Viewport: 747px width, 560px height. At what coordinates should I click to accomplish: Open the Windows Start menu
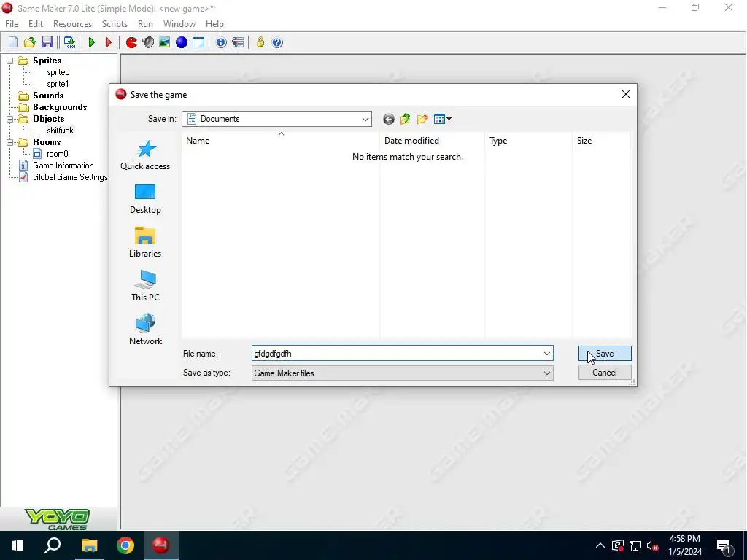click(x=18, y=545)
